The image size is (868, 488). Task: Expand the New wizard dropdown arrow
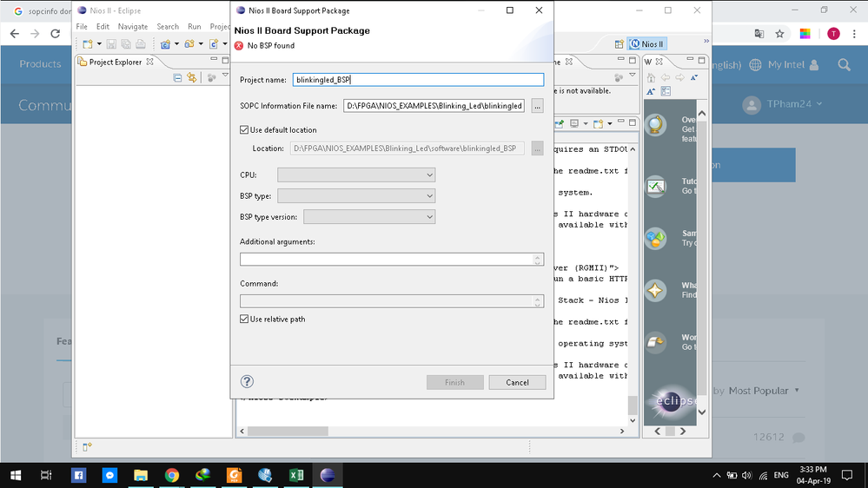(99, 44)
